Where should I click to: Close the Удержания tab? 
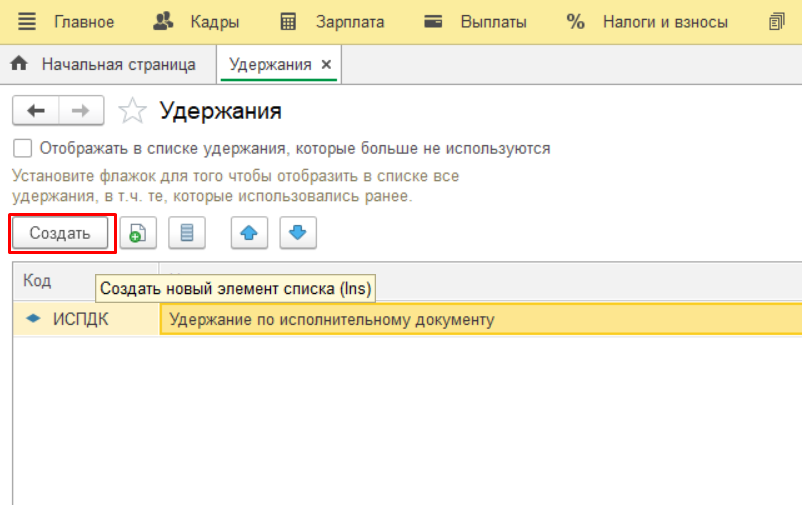326,65
